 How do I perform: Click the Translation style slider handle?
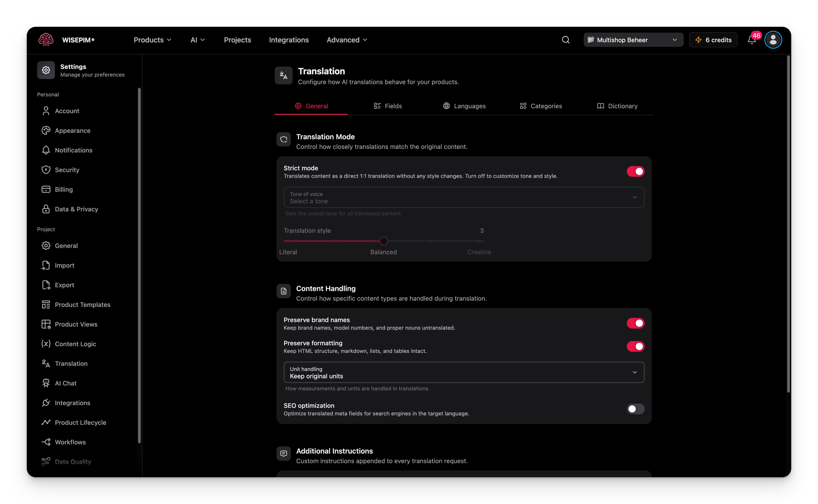point(383,241)
